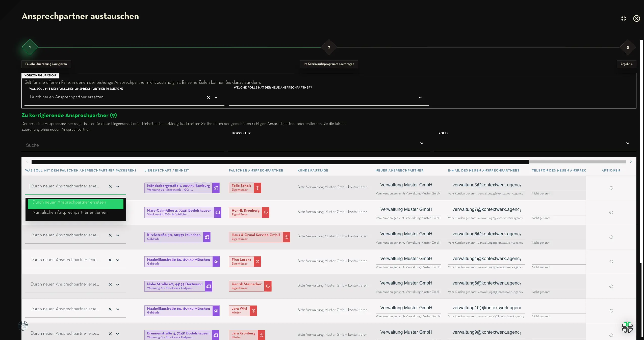Click reset action icon in Henrik Kronberg row

(x=611, y=212)
